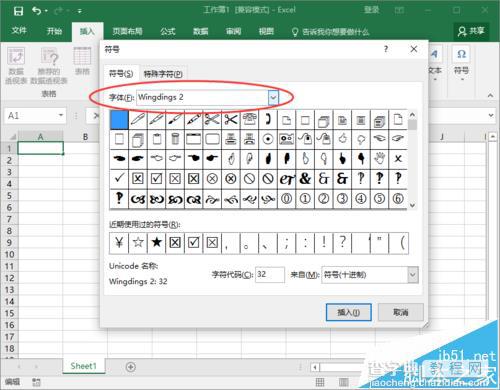500x390 pixels.
Task: Pick the yen sign from recent symbols
Action: pyautogui.click(x=119, y=243)
